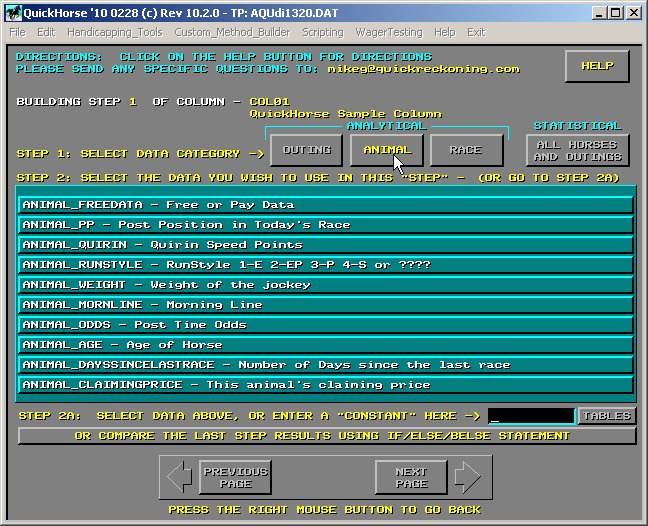Select the RACE data category
This screenshot has width=648, height=526.
tap(465, 150)
